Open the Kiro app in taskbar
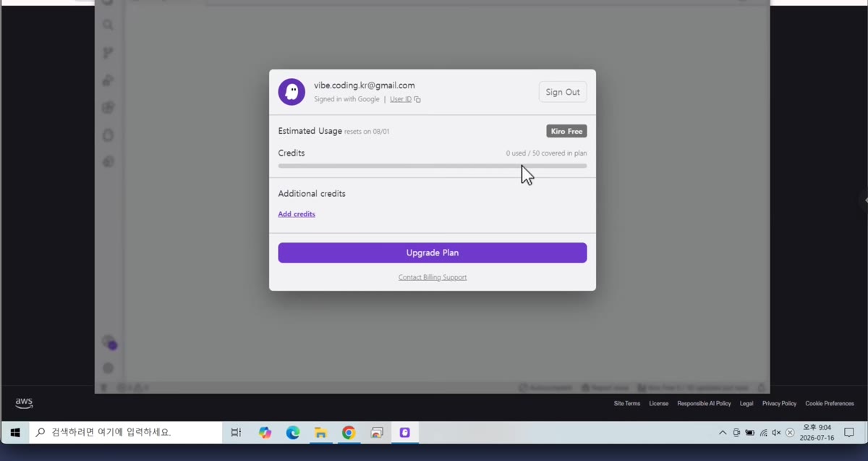868x461 pixels. click(x=404, y=433)
